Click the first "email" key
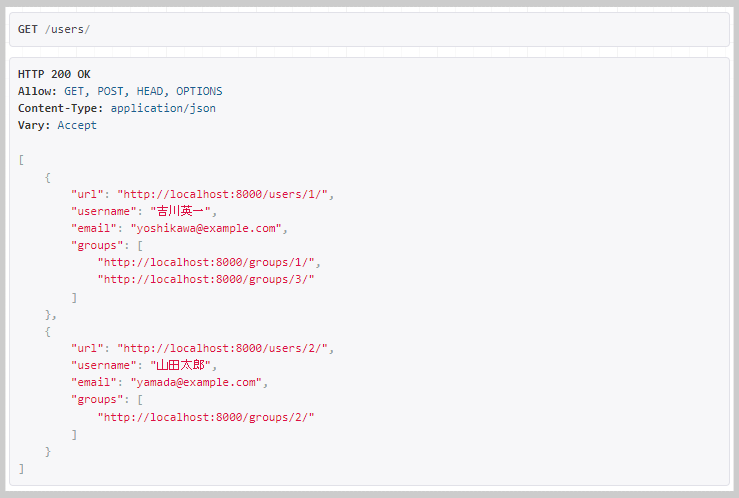 [x=93, y=229]
